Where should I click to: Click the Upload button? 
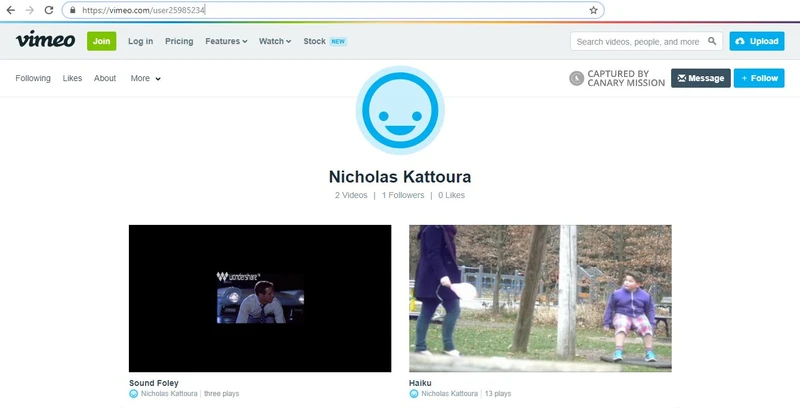click(x=757, y=41)
